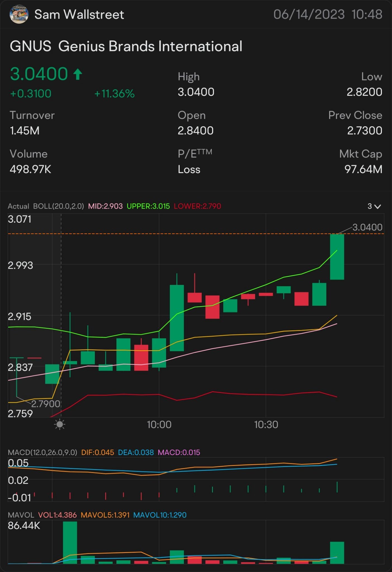
Task: Click the Mkt Cap value 97.64M
Action: pyautogui.click(x=363, y=169)
